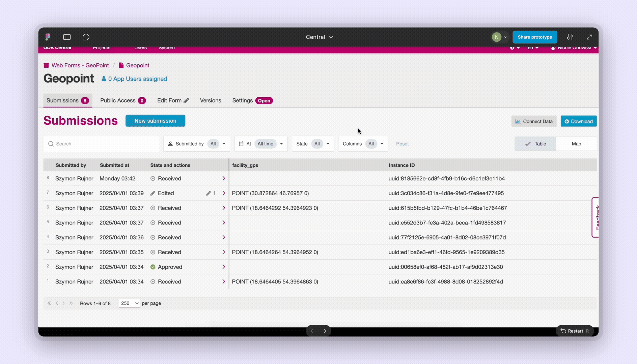
Task: Open the Public Access tab
Action: point(122,101)
